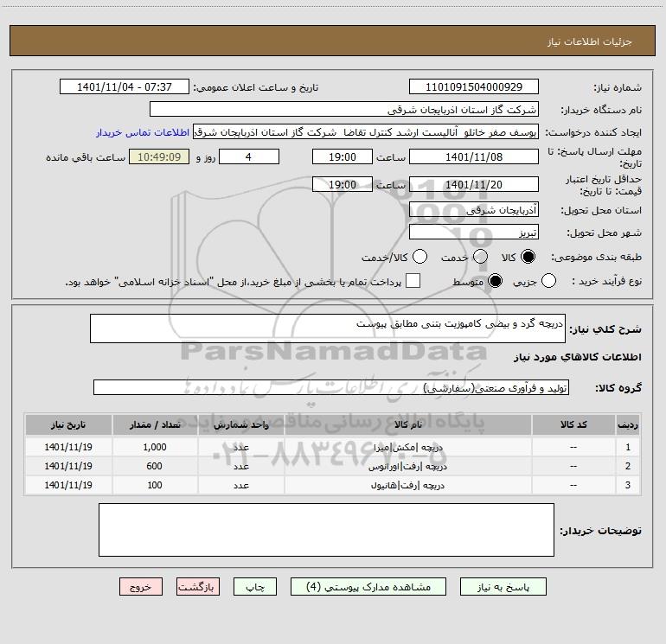Click the response deadline date 1401/11/08
This screenshot has width=666, height=644.
(474, 156)
